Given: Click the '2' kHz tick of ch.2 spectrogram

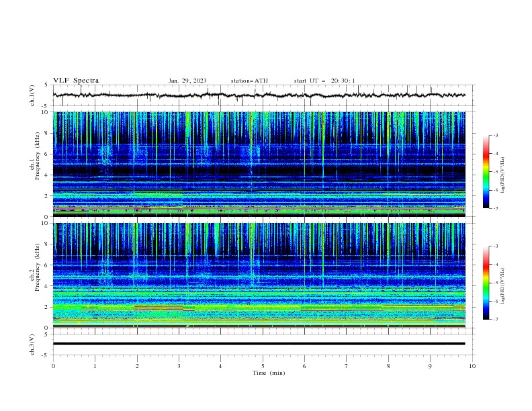Looking at the screenshot, I should [x=46, y=307].
